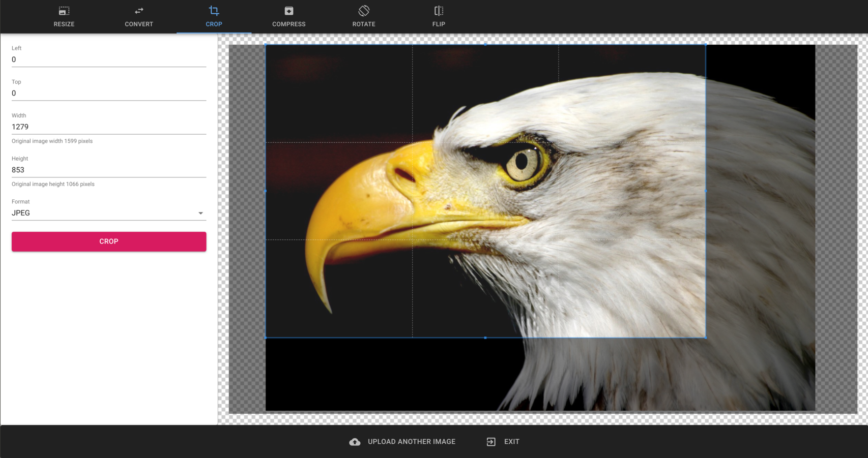Screen dimensions: 868x458
Task: Click into the Top offset field
Action: tap(108, 93)
